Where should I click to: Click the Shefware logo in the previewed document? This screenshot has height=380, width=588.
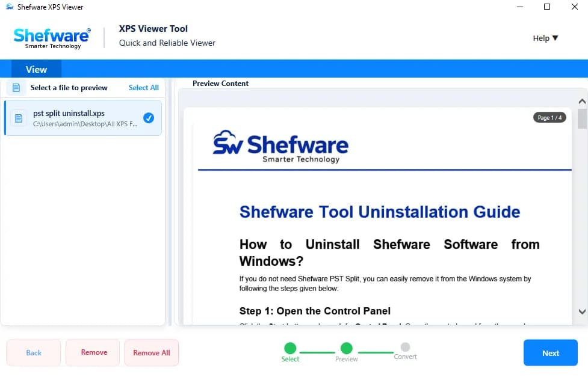tap(280, 147)
